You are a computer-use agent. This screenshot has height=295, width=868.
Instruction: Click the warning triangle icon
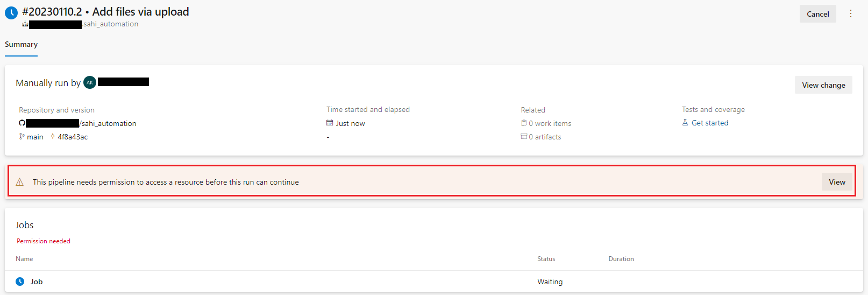20,182
